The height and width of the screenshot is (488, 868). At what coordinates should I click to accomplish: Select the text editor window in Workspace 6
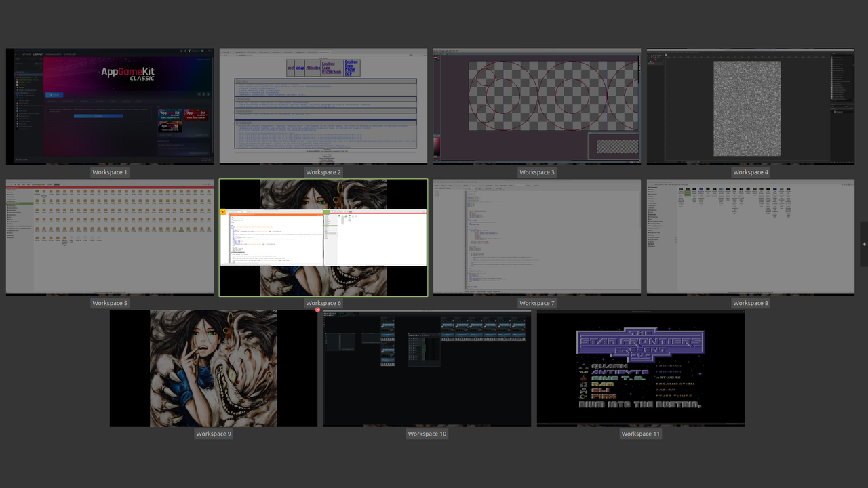(x=271, y=237)
